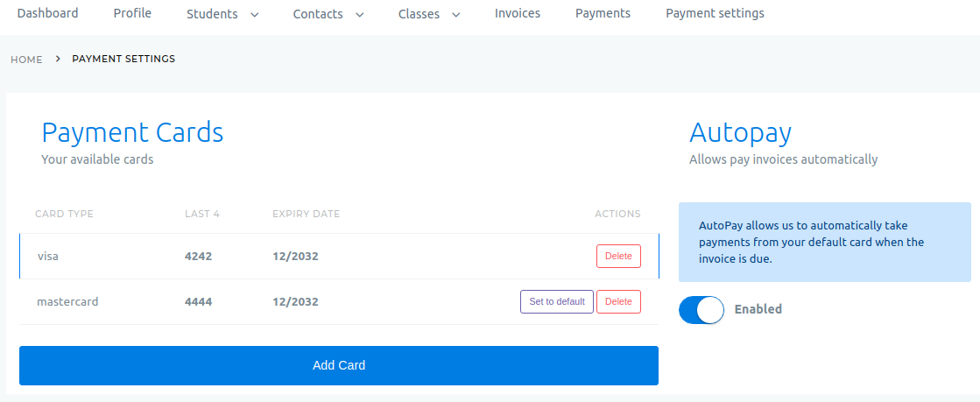Click the Add Card button

tap(339, 366)
